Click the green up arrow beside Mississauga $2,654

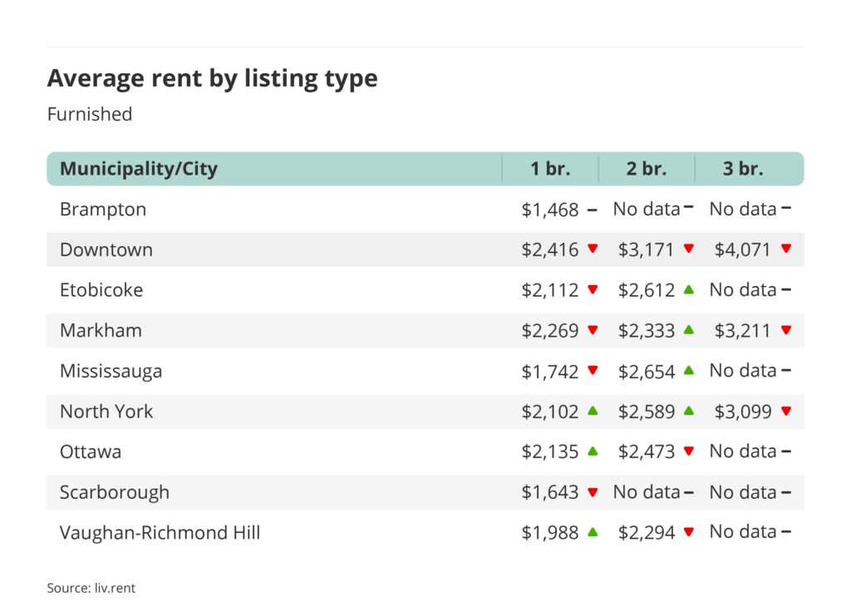click(x=688, y=371)
